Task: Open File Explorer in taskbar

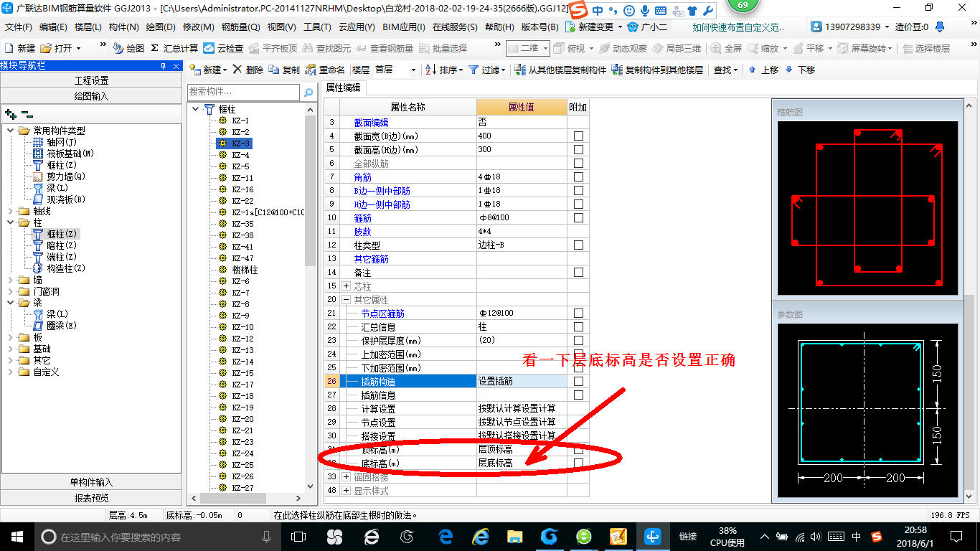Action: tap(514, 536)
